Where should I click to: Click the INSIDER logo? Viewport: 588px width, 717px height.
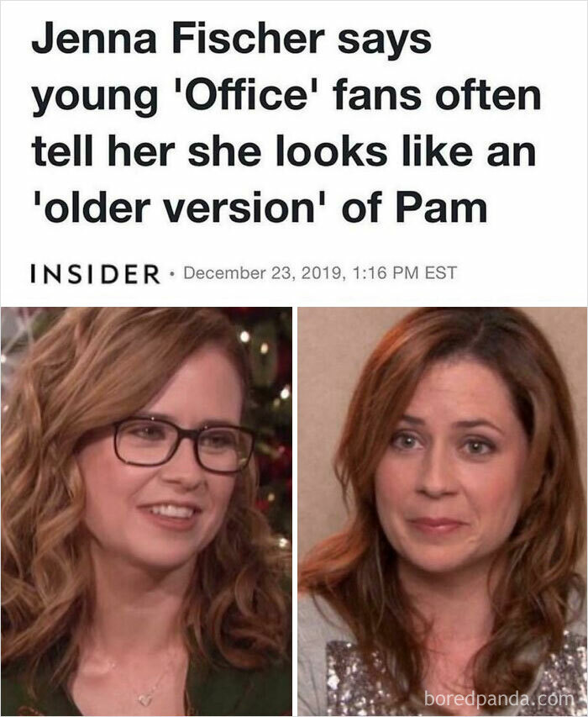tap(96, 273)
